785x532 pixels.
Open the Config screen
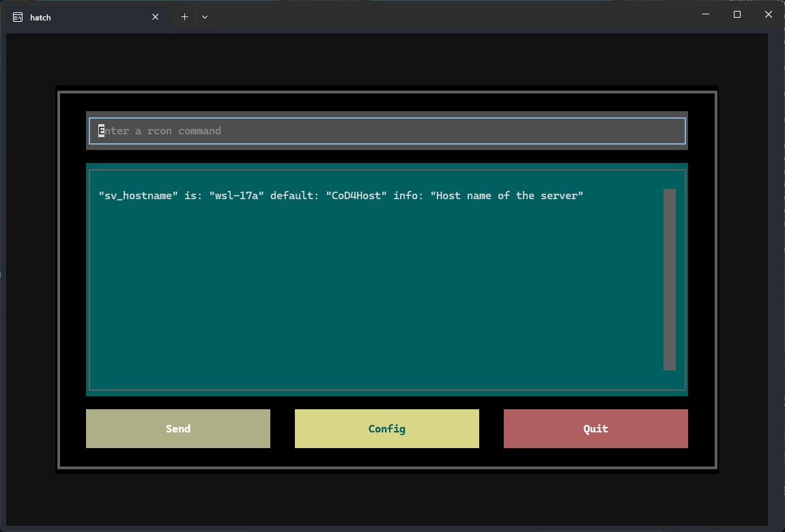[x=387, y=428]
